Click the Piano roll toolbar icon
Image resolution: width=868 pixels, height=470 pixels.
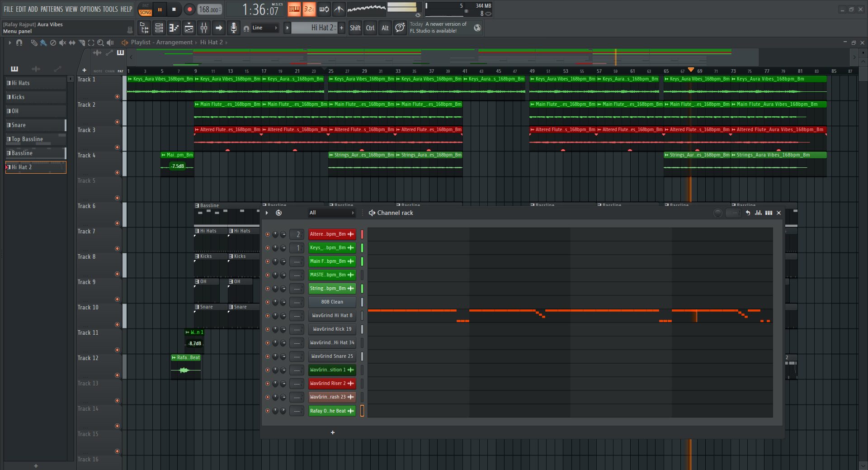click(x=174, y=28)
